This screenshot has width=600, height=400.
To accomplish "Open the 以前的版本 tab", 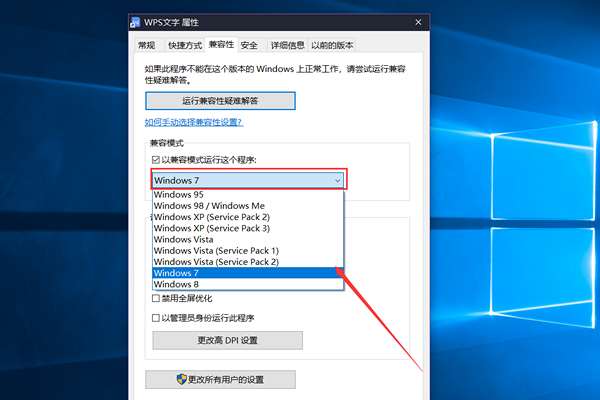I will coord(332,45).
